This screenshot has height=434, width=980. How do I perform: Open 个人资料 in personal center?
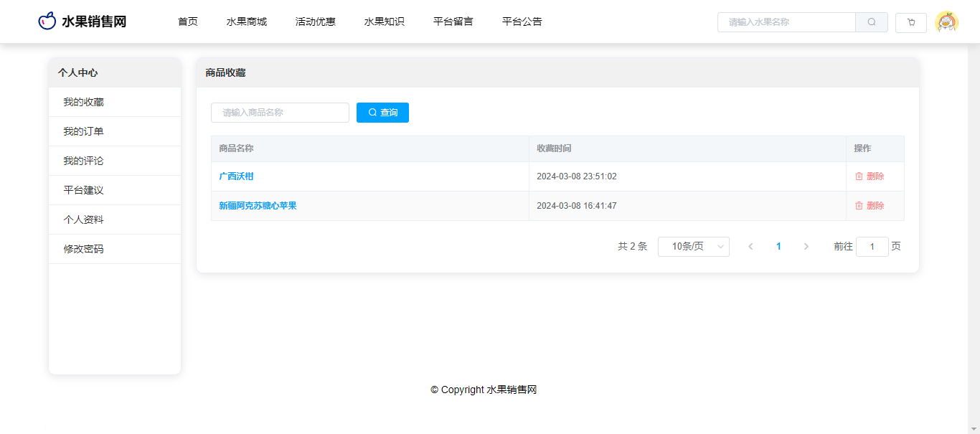(83, 220)
